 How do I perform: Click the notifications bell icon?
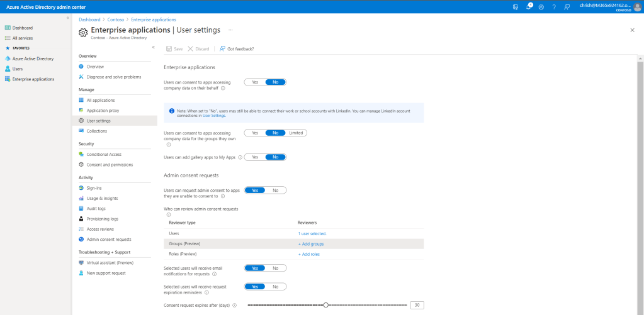(529, 6)
